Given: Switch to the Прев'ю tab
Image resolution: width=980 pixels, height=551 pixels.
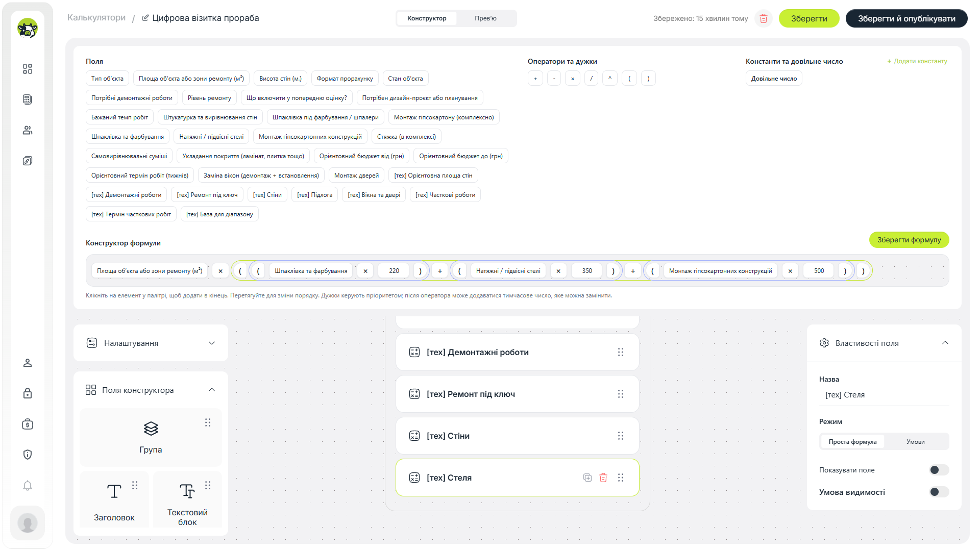Looking at the screenshot, I should point(485,18).
